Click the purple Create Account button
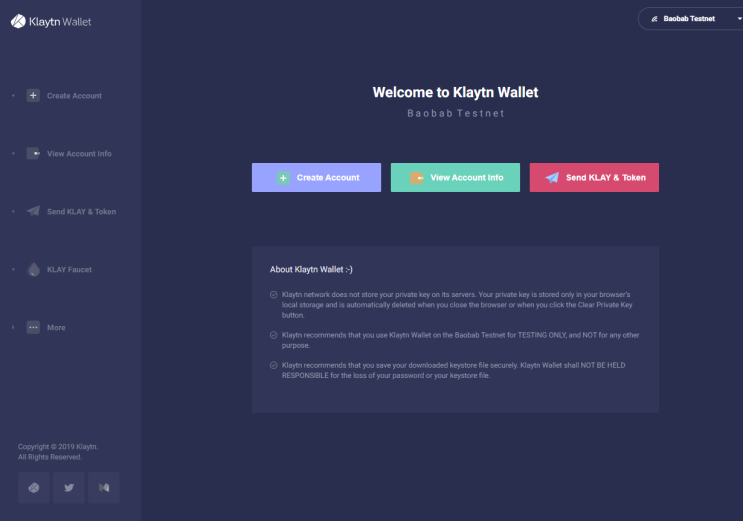Viewport: 743px width, 521px height. click(316, 177)
